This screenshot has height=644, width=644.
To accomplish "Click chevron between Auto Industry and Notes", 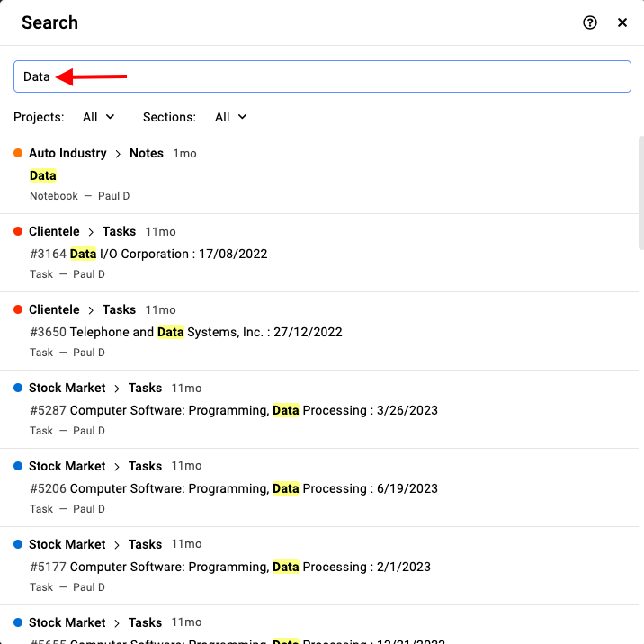I will (x=118, y=154).
